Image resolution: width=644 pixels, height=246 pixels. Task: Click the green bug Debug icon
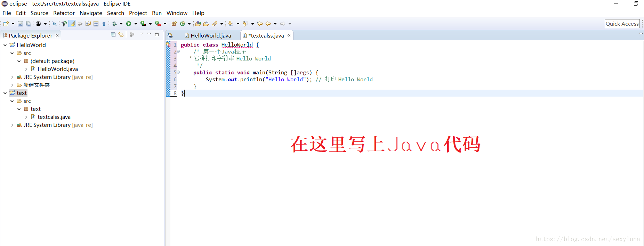pyautogui.click(x=114, y=24)
